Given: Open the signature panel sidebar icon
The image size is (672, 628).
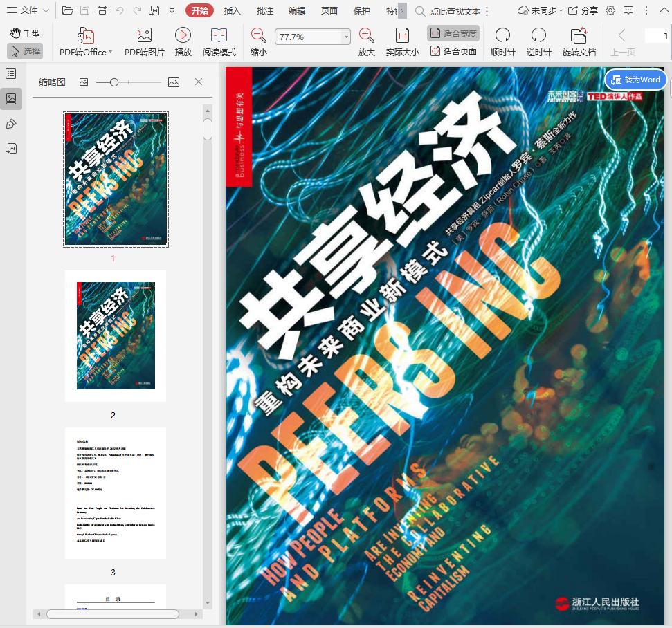Looking at the screenshot, I should point(11,149).
